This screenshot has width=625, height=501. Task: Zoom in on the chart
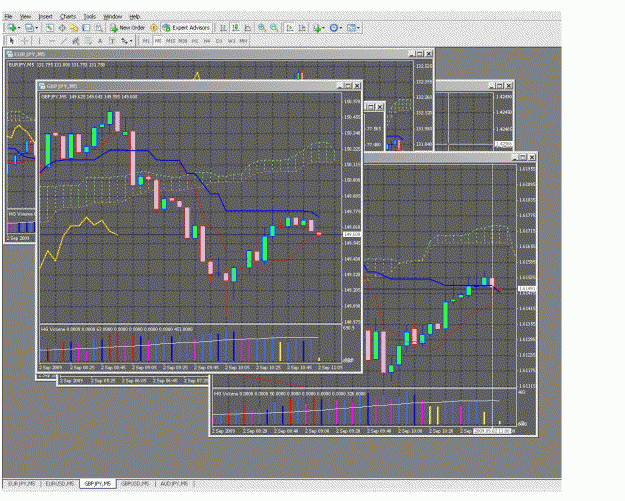262,28
